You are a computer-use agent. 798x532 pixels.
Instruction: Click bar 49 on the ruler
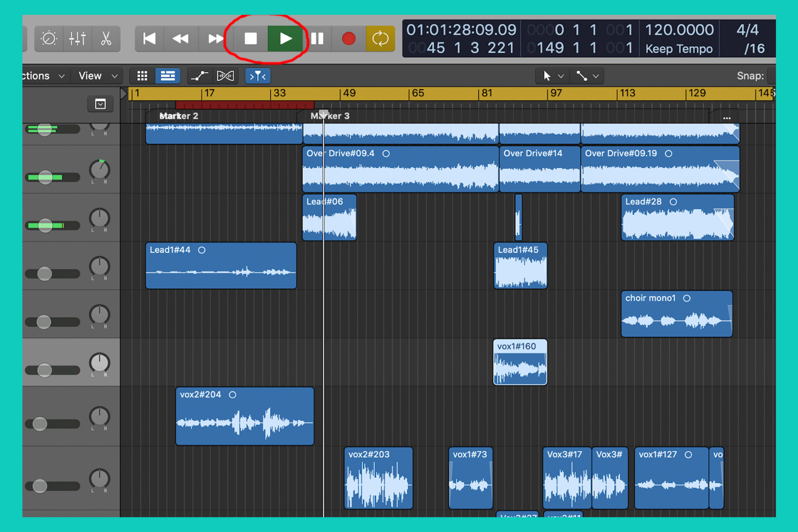pos(349,93)
